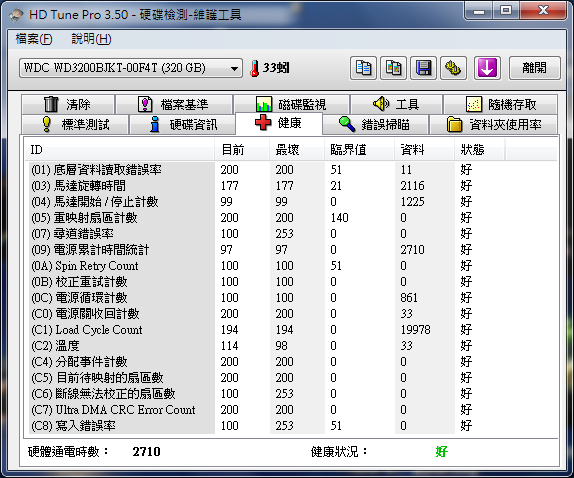Click the save floppy disk icon

pos(423,68)
